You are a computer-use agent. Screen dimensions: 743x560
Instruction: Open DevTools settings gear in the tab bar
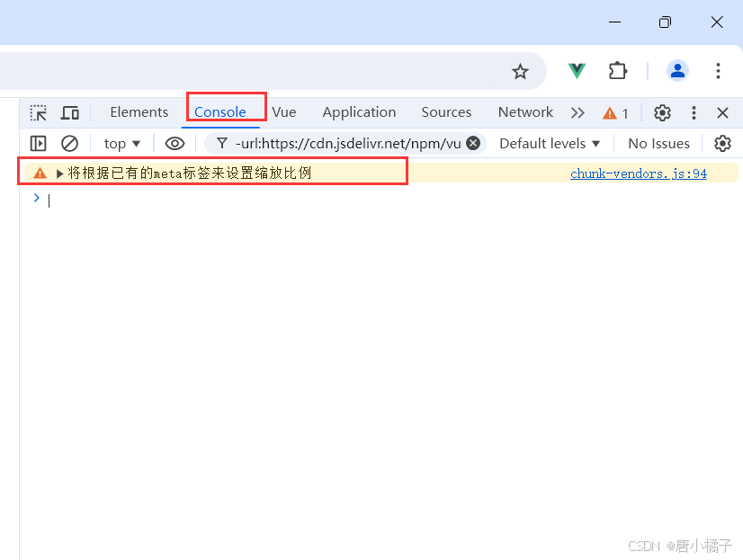[x=662, y=112]
